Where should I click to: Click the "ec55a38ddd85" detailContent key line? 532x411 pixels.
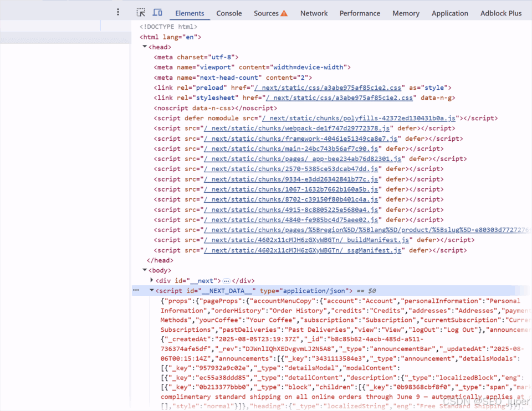[x=342, y=377]
